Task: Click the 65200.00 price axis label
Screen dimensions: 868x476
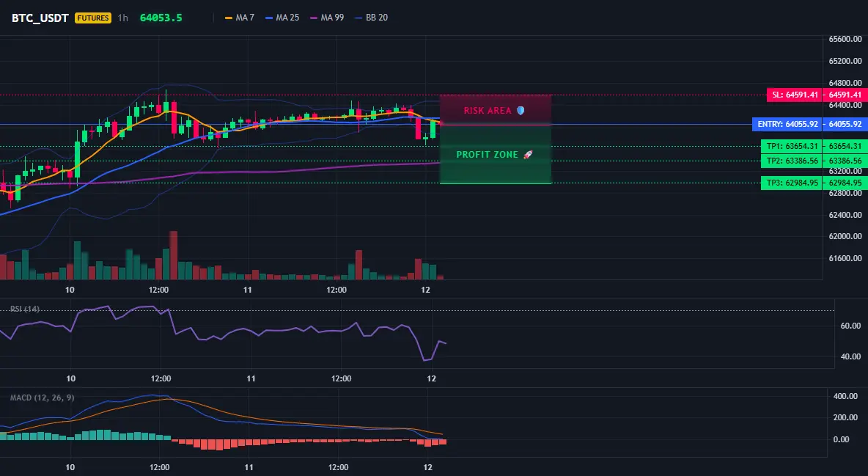Action: point(845,61)
